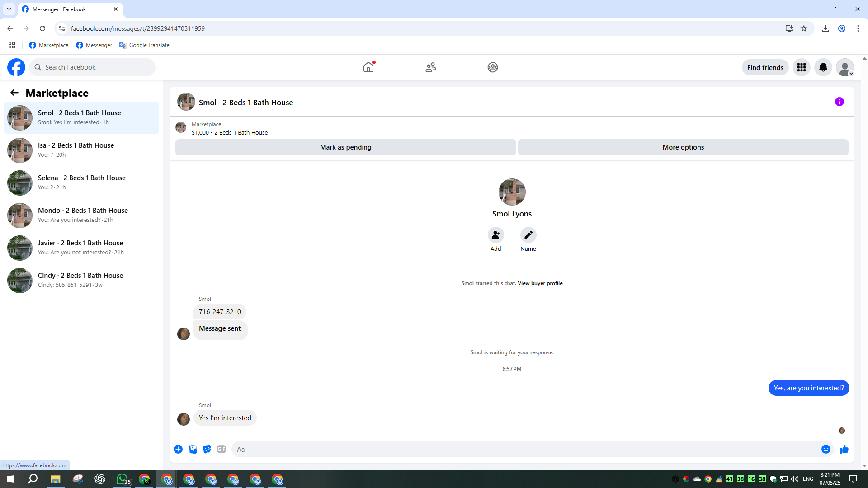The height and width of the screenshot is (488, 868).
Task: Open the Facebook apps grid menu
Action: (801, 67)
